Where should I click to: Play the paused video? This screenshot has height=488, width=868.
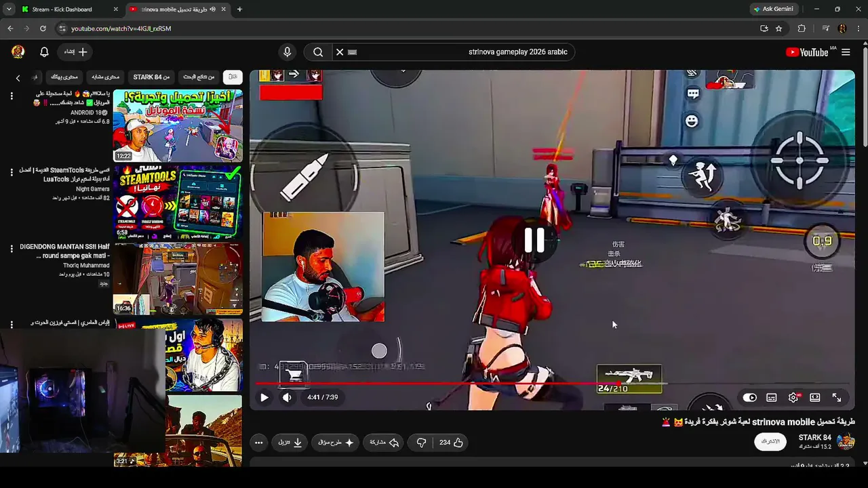[x=264, y=398]
